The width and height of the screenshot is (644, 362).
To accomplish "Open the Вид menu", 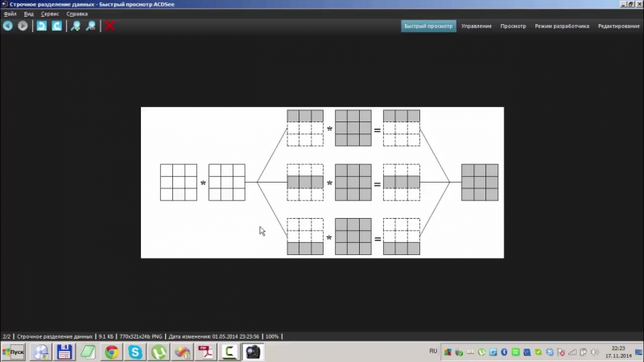I will [x=28, y=14].
